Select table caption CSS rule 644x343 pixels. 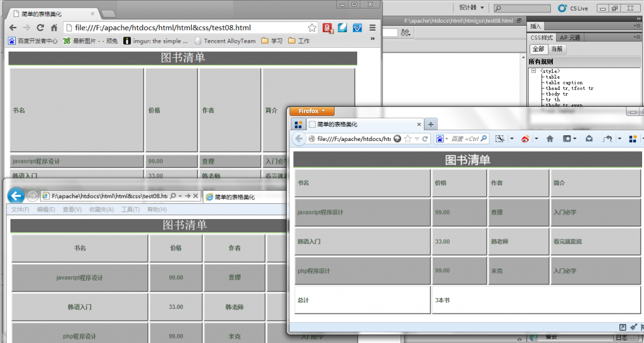pos(564,82)
